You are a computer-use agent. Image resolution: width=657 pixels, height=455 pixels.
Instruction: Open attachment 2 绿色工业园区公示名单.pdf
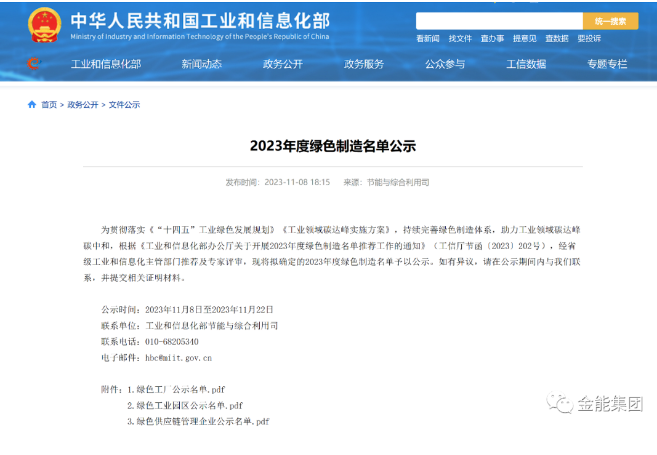coord(185,406)
